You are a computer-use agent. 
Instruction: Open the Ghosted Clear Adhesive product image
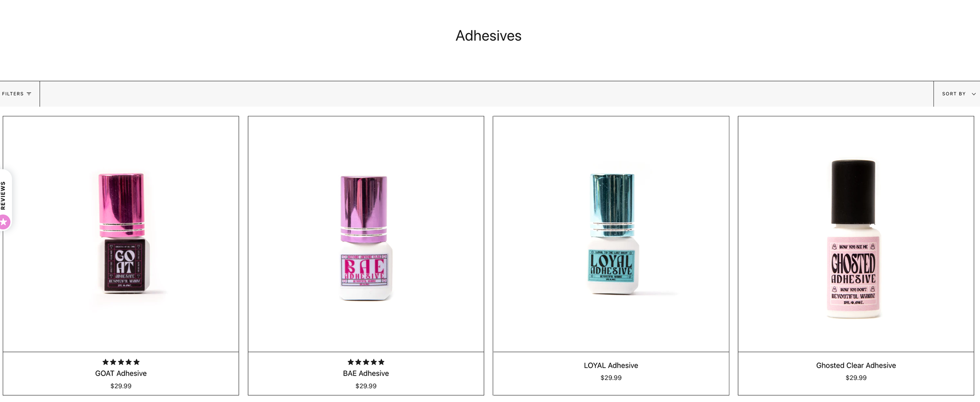click(856, 234)
